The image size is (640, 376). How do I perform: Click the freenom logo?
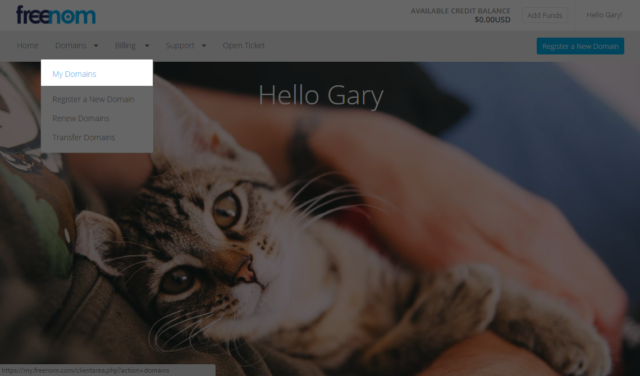pyautogui.click(x=56, y=15)
